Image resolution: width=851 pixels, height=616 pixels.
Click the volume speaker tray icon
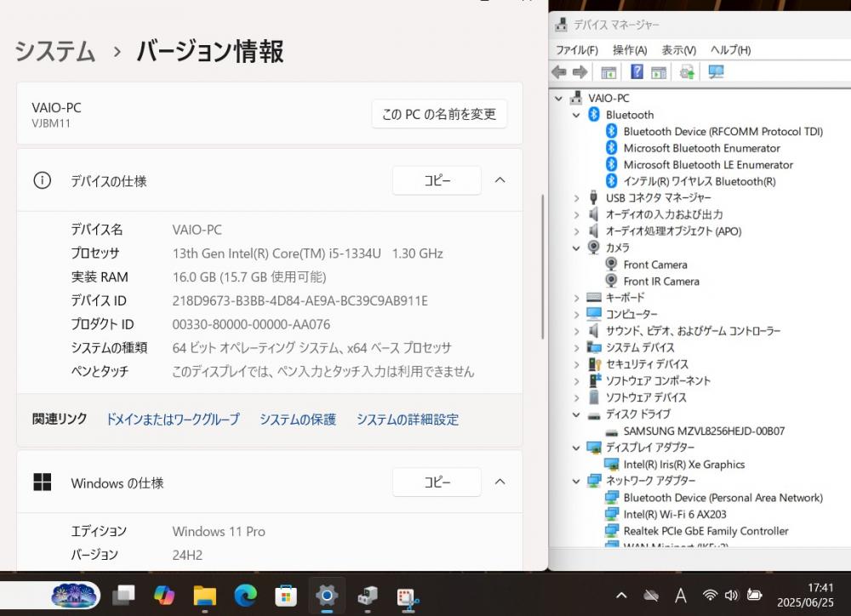(731, 596)
